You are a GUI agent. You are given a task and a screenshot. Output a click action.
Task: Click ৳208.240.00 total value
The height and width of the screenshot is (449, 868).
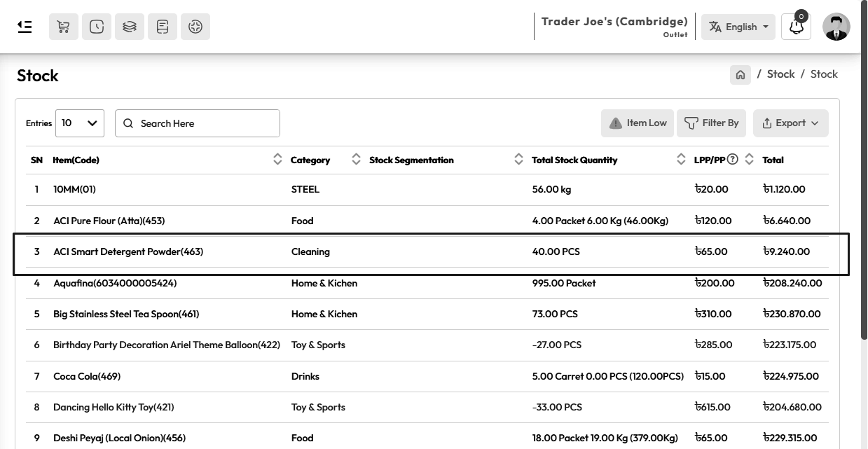tap(792, 283)
